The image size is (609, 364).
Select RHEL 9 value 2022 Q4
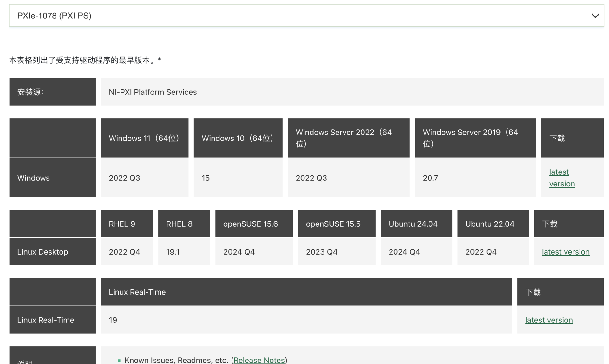[124, 252]
